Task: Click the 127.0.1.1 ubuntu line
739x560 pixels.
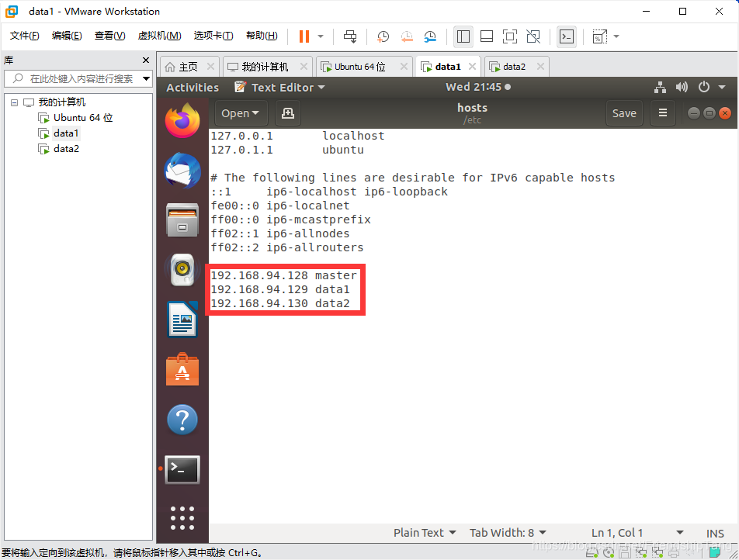Action: coord(287,150)
